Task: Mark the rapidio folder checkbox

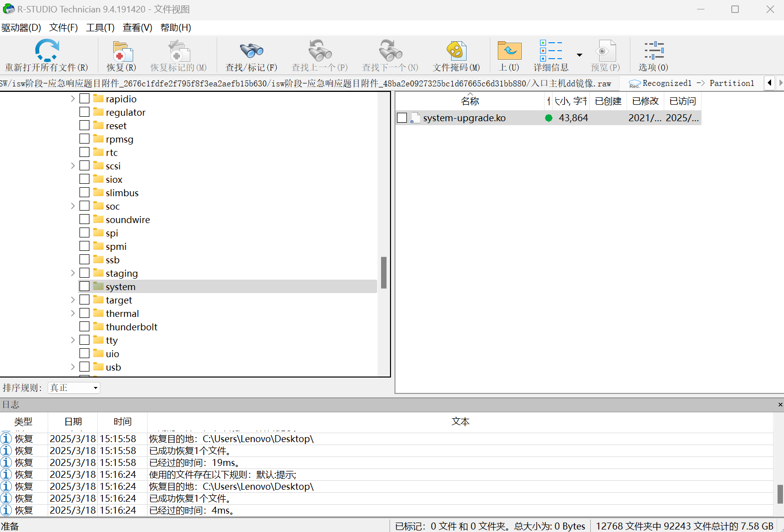Action: pos(84,98)
